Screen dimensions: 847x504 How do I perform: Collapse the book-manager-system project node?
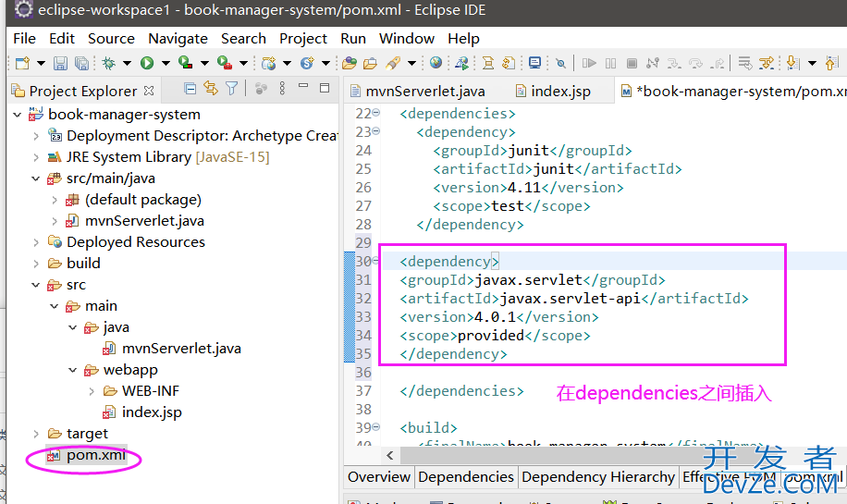coord(18,115)
